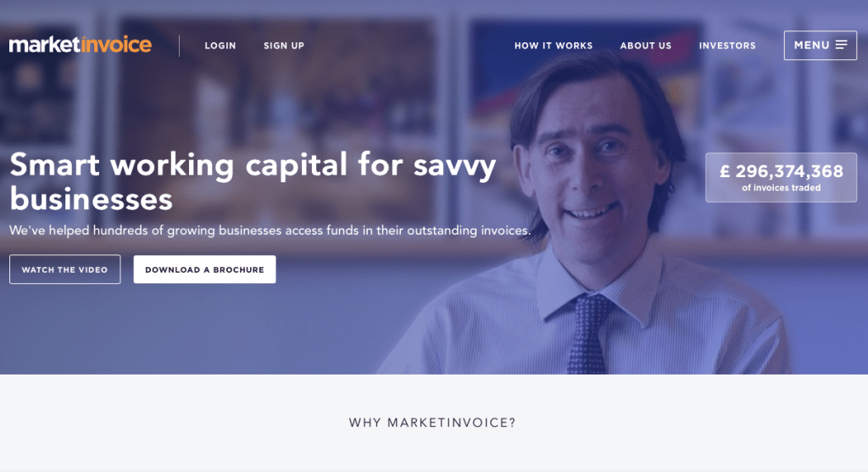
Task: Click the WHY MARKETINVOICE? heading
Action: [x=432, y=423]
